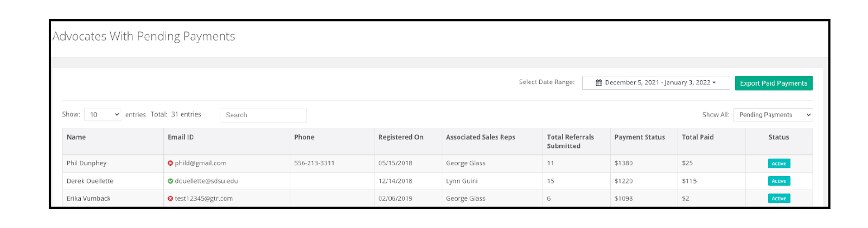This screenshot has width=868, height=228.
Task: Click red X icon beside phild@gmail.com
Action: [x=170, y=163]
